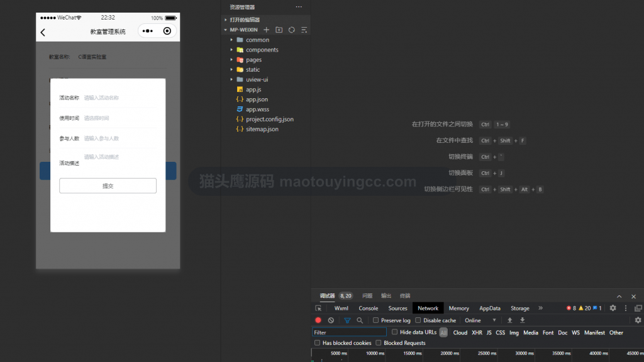The height and width of the screenshot is (362, 644).
Task: Collapse the MP-WEIXIN project root
Action: pos(226,30)
